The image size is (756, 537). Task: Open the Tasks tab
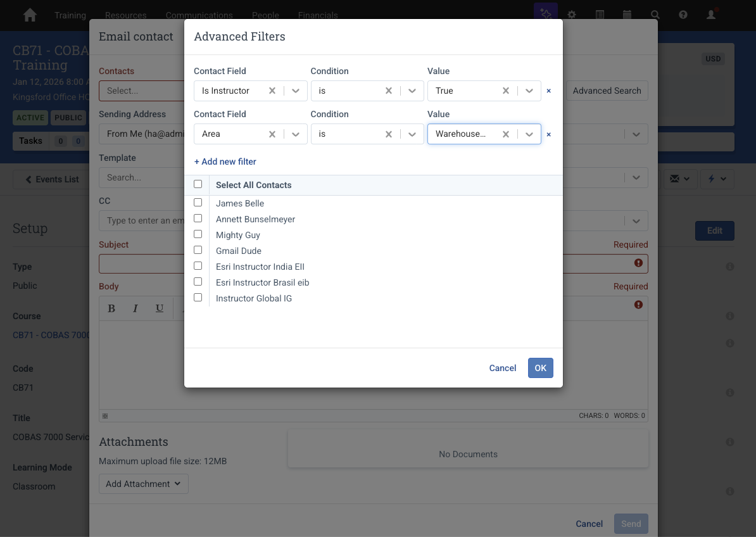click(x=30, y=141)
